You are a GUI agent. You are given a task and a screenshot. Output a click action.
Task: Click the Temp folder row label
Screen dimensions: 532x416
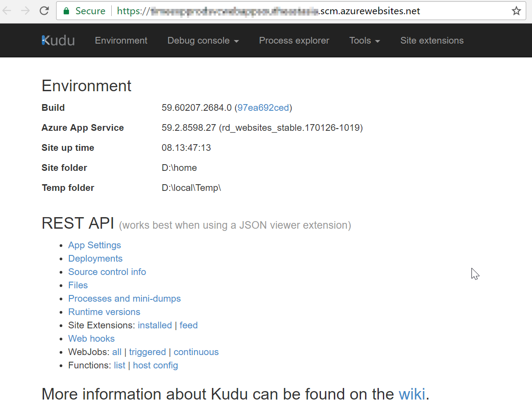[x=68, y=188]
